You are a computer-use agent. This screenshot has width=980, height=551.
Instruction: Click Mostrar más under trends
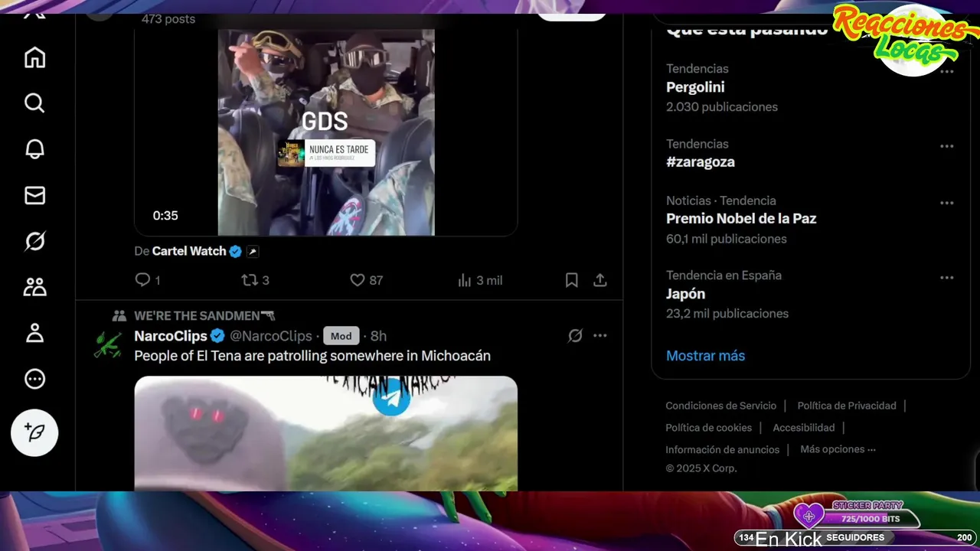[x=705, y=356]
